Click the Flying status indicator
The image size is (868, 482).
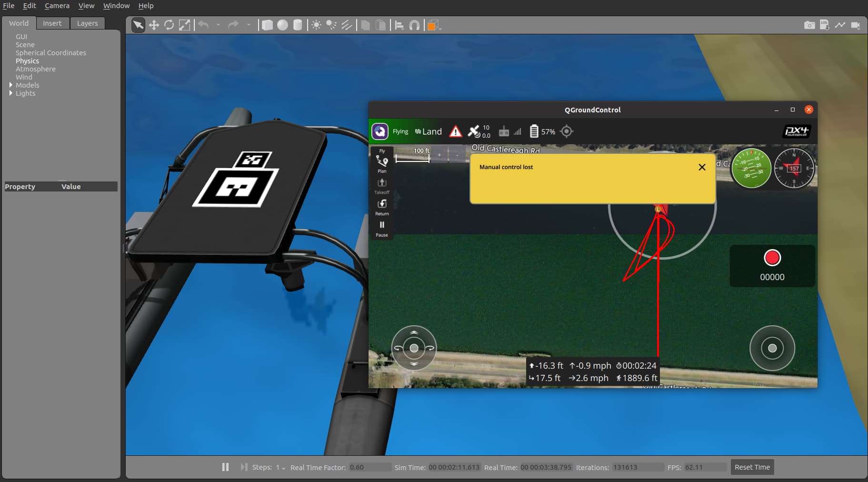coord(400,131)
